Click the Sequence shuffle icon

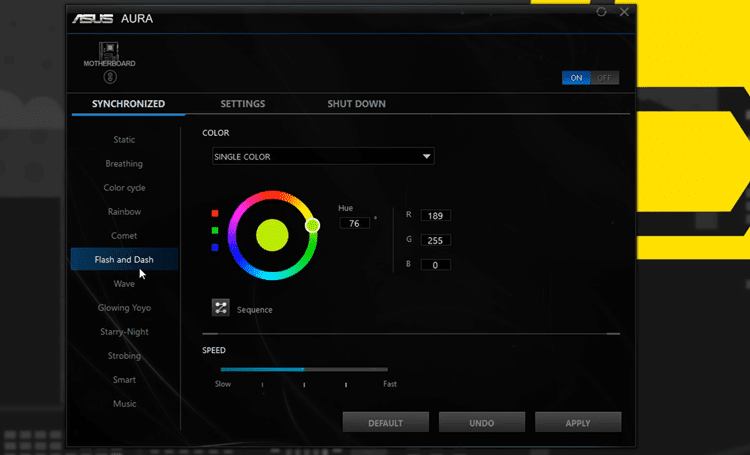tap(221, 308)
